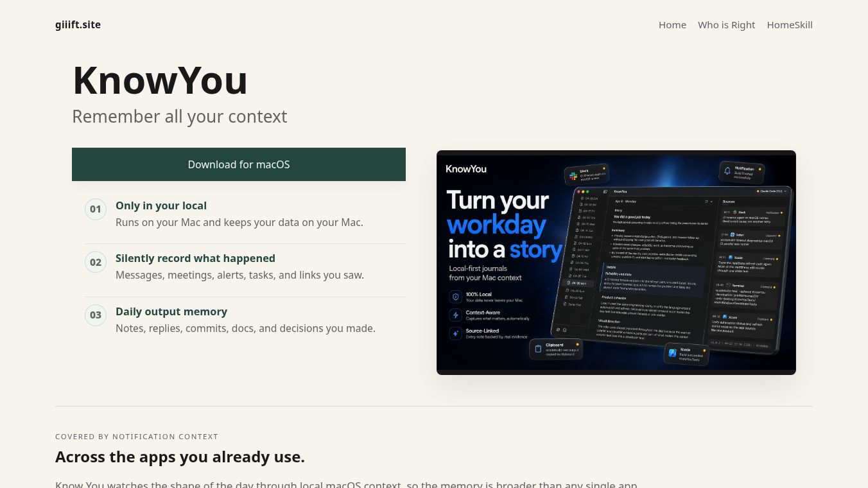Click 'Remember all your context' tagline
This screenshot has height=488, width=868.
point(180,116)
